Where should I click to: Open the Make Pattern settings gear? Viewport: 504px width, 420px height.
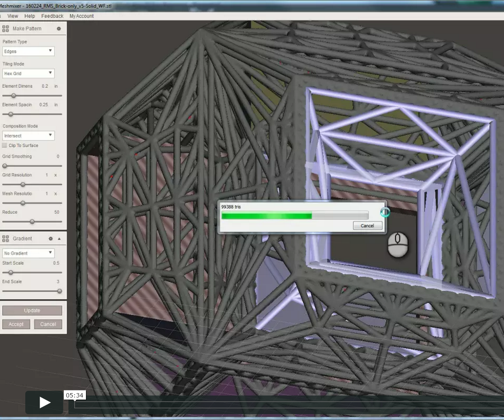click(x=59, y=28)
